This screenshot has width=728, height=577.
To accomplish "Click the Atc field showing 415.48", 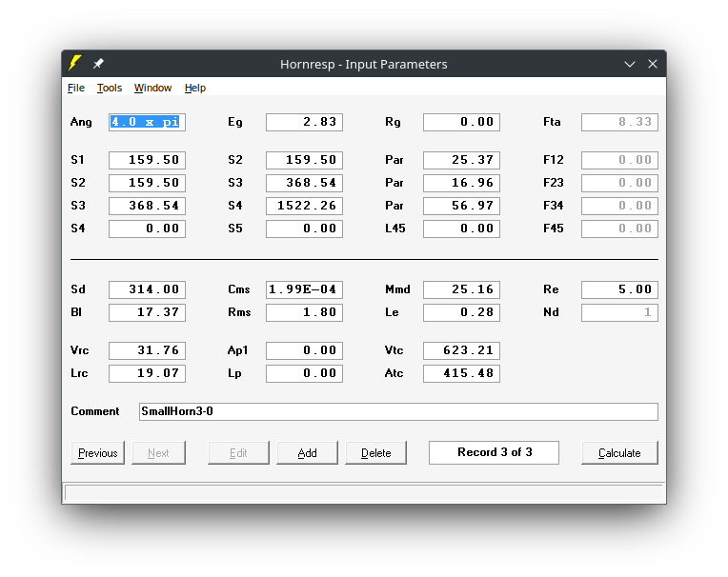I will click(x=461, y=374).
